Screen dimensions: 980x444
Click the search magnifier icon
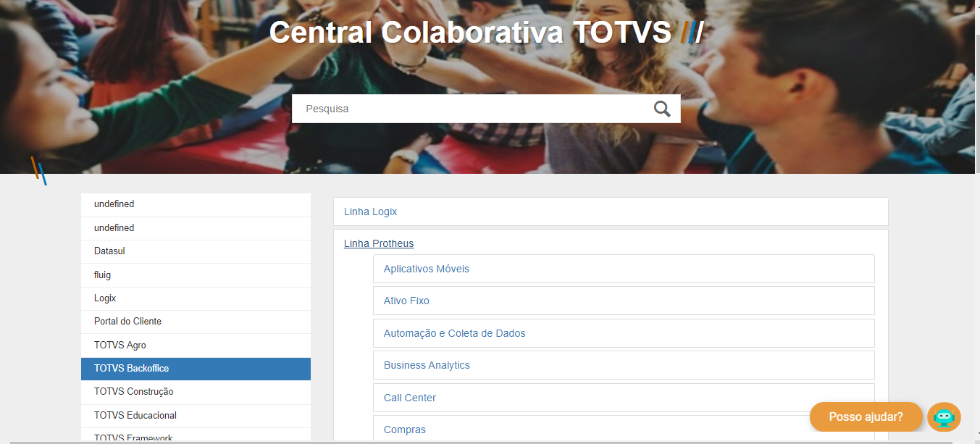[662, 109]
